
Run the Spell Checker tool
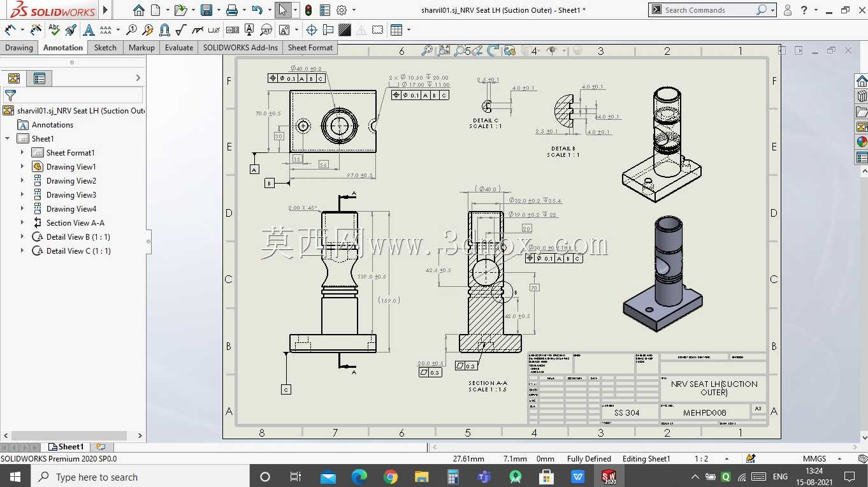(54, 29)
